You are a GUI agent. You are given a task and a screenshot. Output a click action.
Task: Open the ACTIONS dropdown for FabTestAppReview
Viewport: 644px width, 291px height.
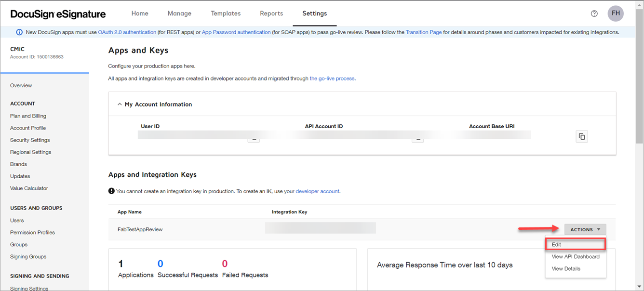click(x=585, y=230)
